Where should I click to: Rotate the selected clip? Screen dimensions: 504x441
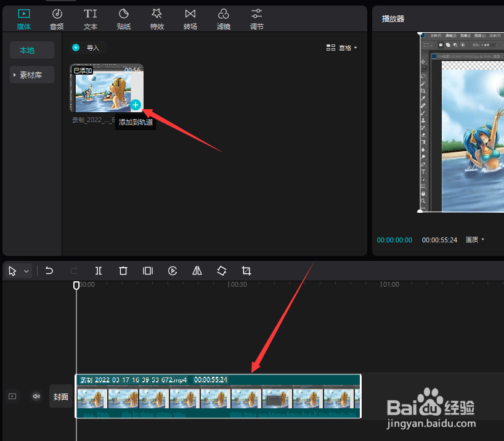222,271
